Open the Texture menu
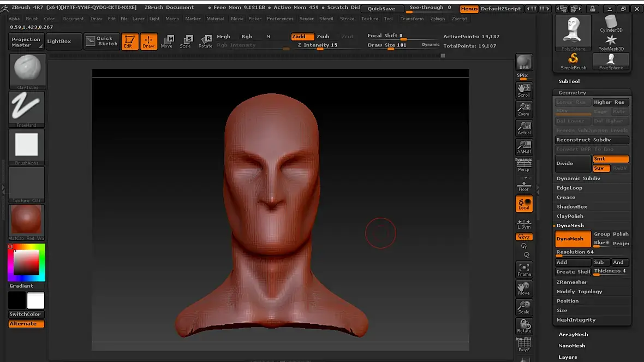The height and width of the screenshot is (362, 644). 369,19
